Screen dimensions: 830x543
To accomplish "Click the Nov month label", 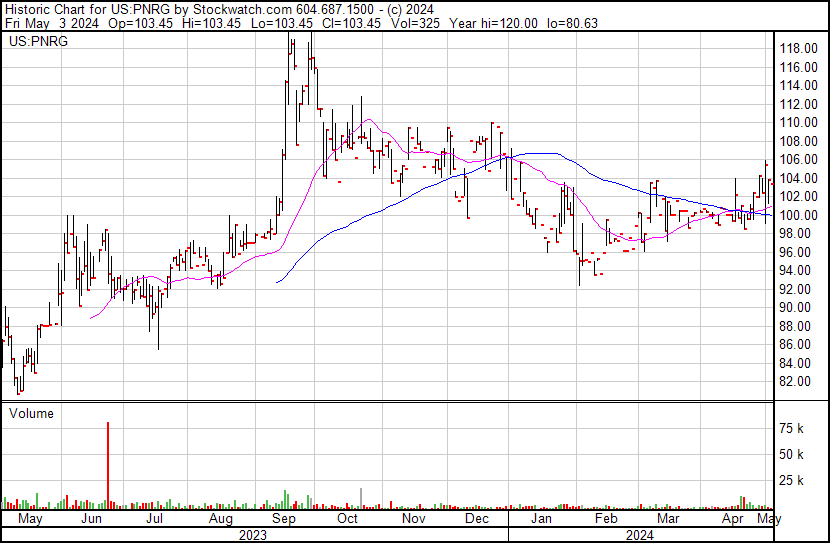I will (413, 519).
